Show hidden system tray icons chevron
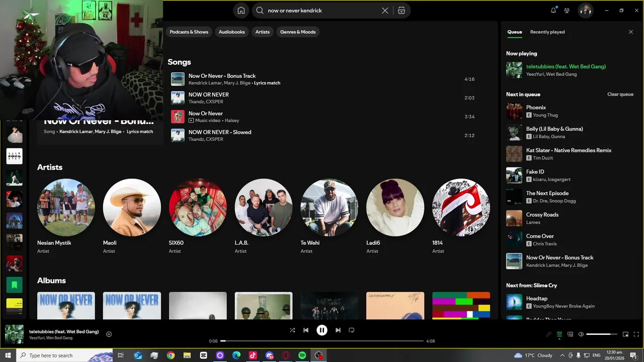The image size is (644, 362). pos(562,355)
